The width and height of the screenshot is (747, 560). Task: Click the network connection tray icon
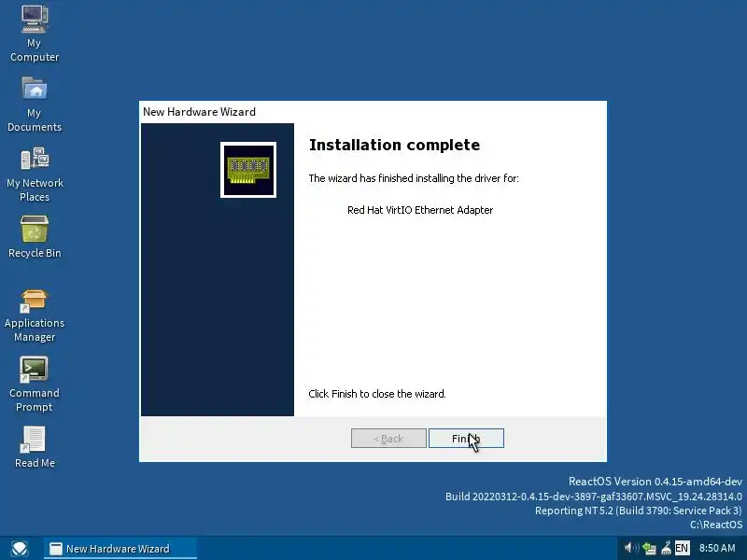pos(648,549)
